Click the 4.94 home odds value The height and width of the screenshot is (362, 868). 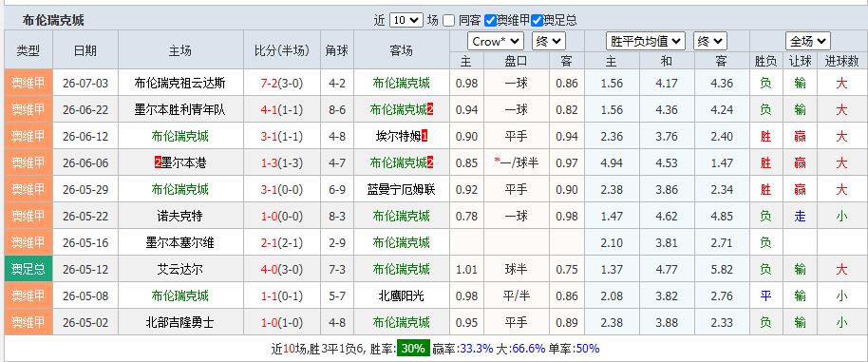(612, 163)
